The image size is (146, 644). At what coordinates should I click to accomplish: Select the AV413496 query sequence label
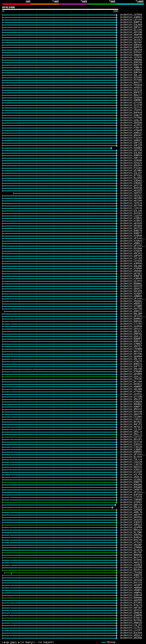8,8
